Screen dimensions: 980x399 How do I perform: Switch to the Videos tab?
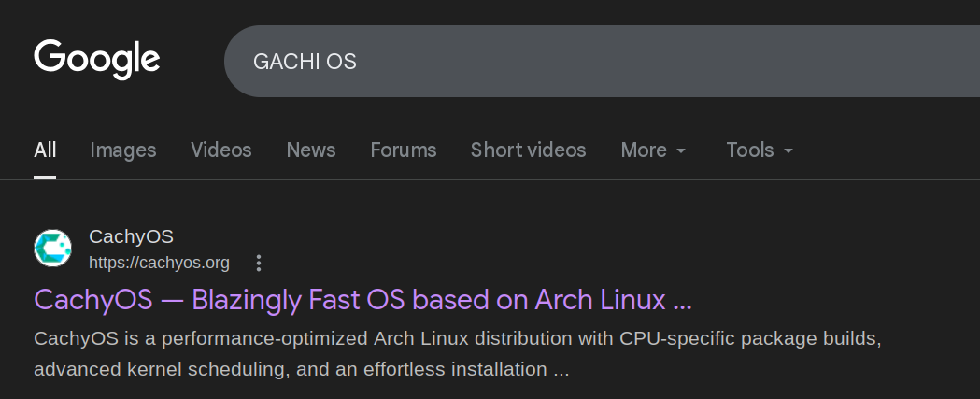point(221,150)
